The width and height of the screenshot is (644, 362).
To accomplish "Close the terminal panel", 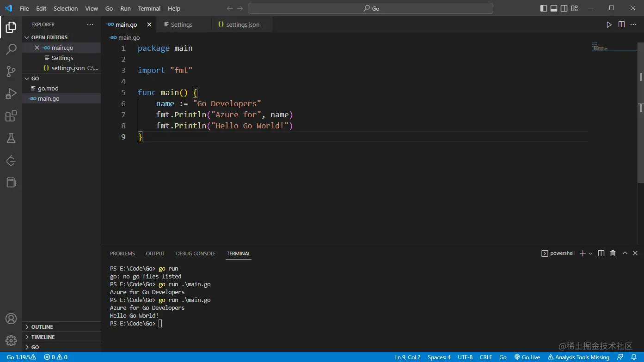I will point(635,253).
